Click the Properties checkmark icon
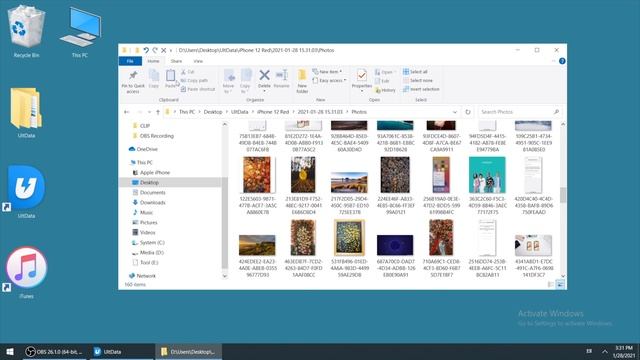The height and width of the screenshot is (360, 640). [x=362, y=76]
